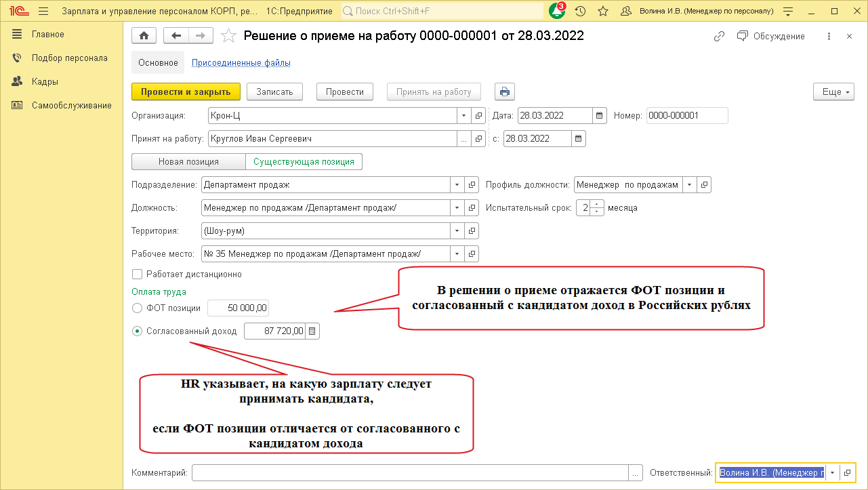Click Провести и закрыть button
This screenshot has height=490, width=868.
[x=186, y=92]
